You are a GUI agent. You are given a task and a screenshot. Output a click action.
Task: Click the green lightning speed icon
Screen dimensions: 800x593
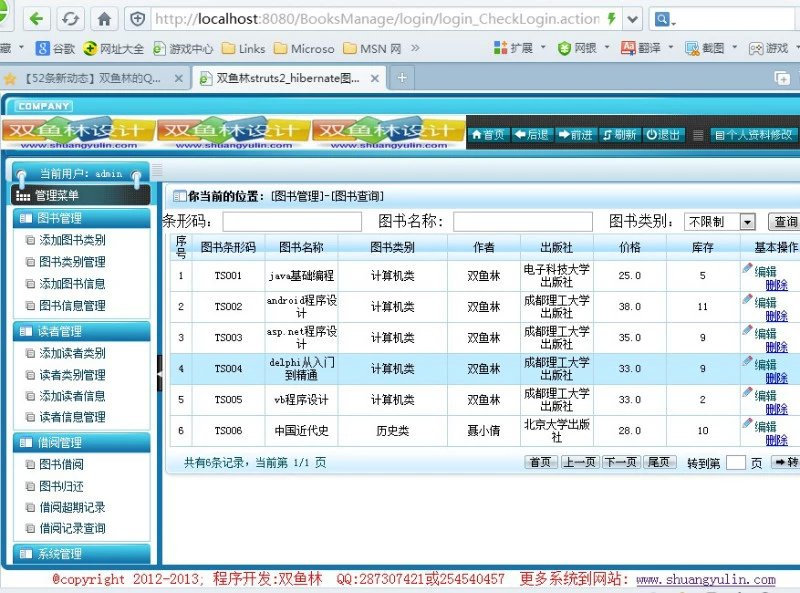point(611,19)
